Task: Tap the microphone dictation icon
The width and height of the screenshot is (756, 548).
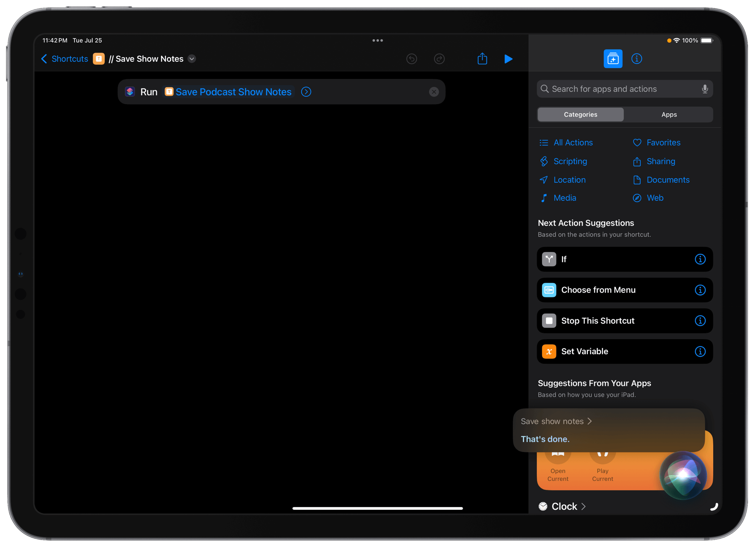Action: (x=705, y=89)
